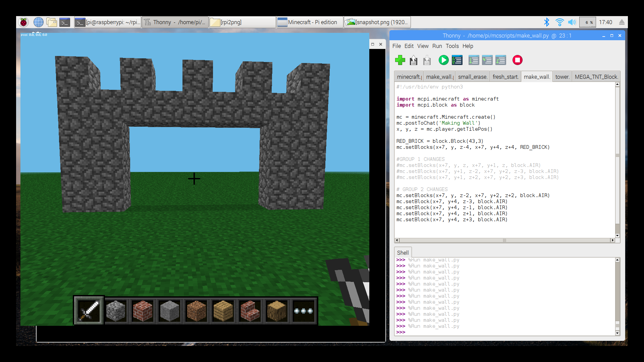Open the Tools menu in Thonny
The width and height of the screenshot is (644, 362).
[x=452, y=46]
